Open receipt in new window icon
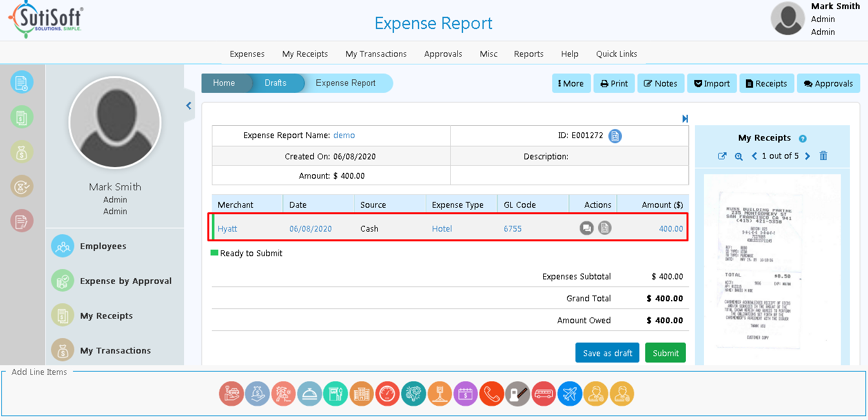This screenshot has width=868, height=420. (x=722, y=156)
